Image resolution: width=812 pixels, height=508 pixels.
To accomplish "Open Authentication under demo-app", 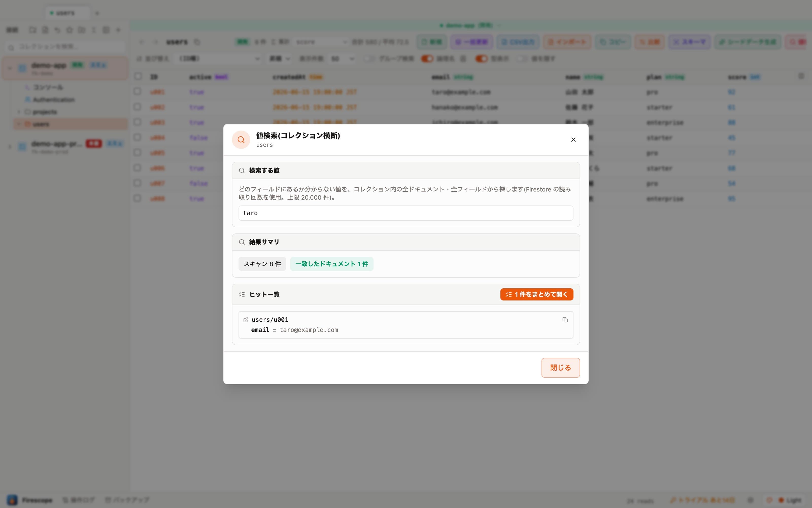I will (x=53, y=100).
